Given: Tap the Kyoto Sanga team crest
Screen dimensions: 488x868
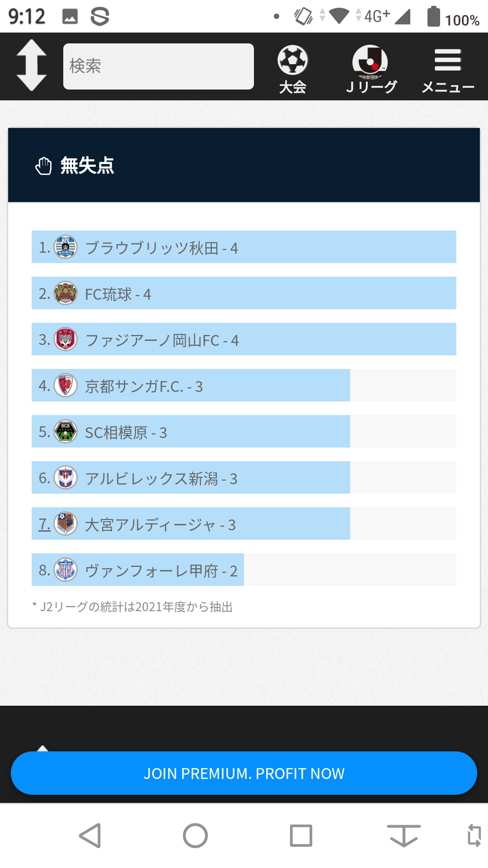Looking at the screenshot, I should point(66,386).
